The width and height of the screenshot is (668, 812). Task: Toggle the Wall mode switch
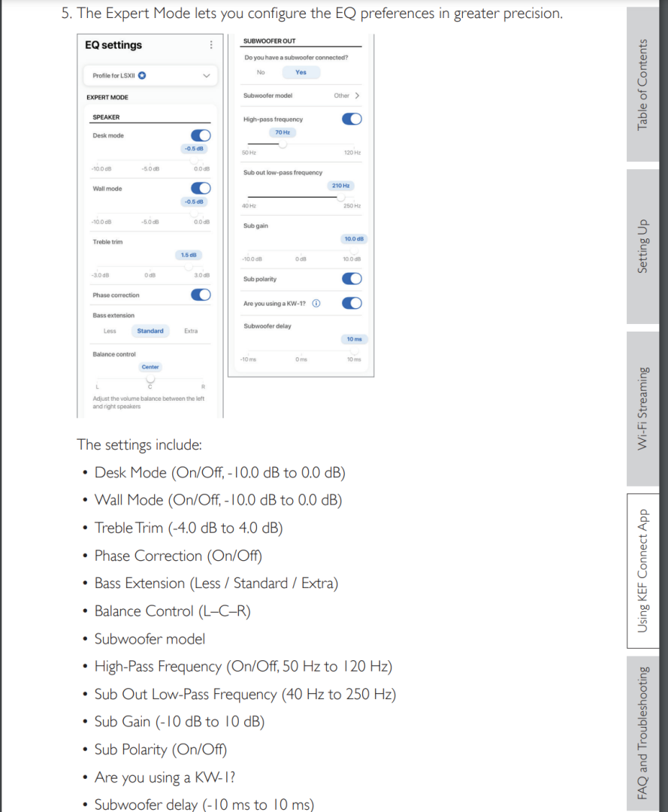pos(201,189)
